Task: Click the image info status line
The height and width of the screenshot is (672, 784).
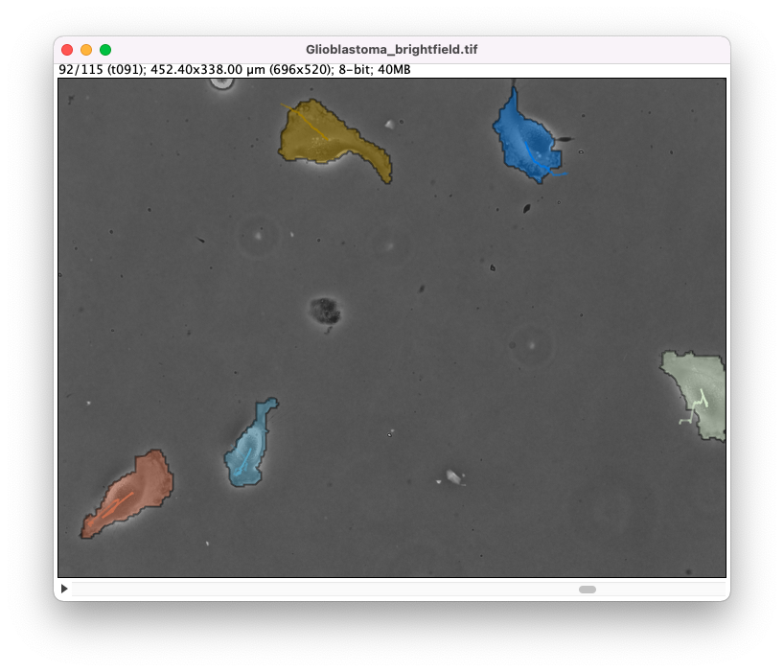Action: (x=235, y=70)
